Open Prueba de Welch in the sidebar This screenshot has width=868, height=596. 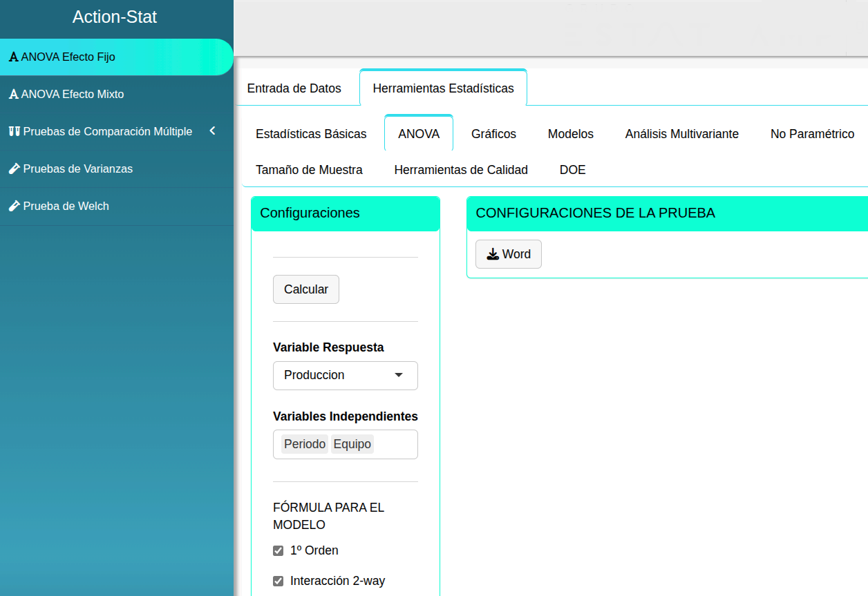(117, 206)
